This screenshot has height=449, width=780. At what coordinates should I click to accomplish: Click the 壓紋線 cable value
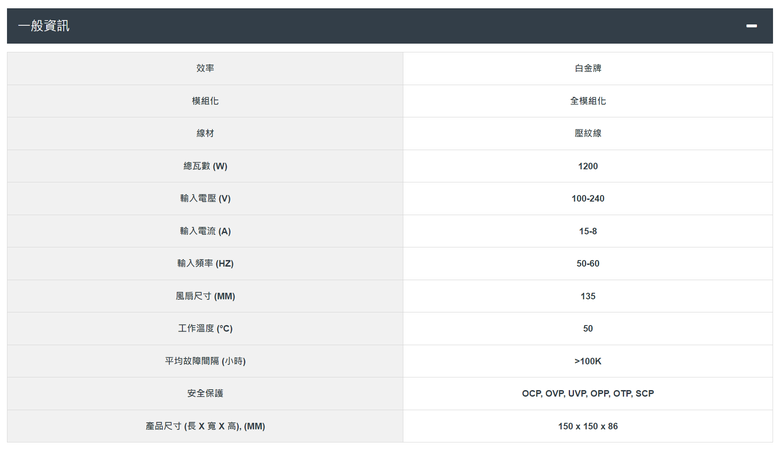[587, 133]
